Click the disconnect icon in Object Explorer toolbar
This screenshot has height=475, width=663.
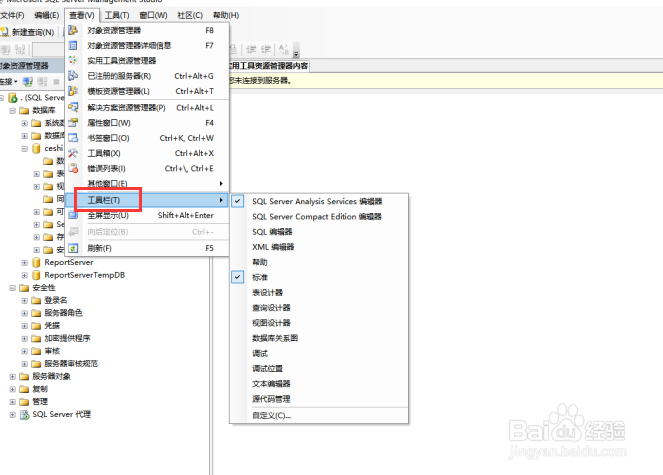(42, 81)
